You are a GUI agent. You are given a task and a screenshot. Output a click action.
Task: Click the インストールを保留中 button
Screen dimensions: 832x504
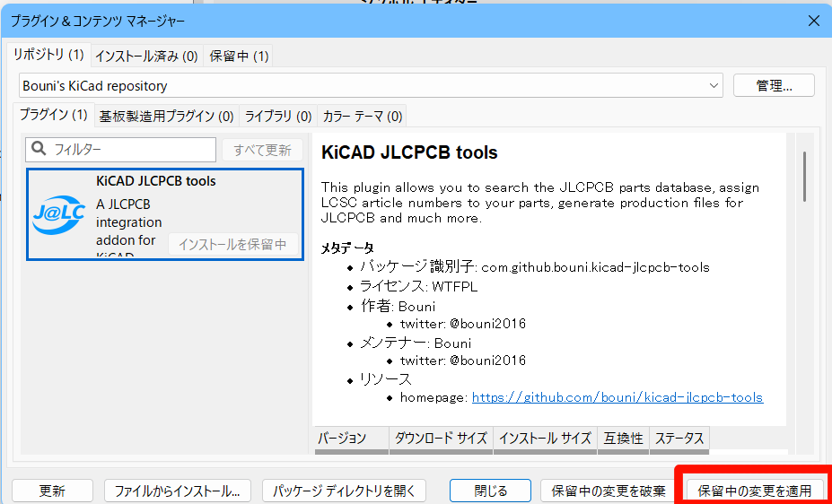tap(233, 244)
